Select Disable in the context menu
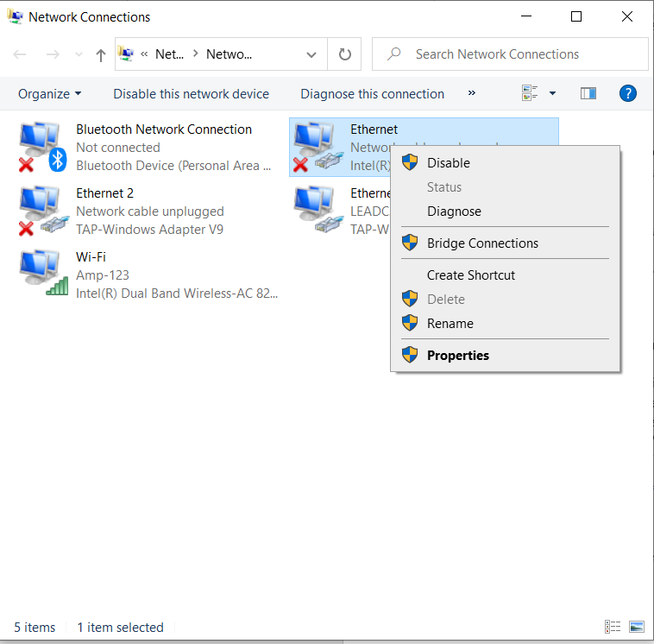This screenshot has height=644, width=654. pyautogui.click(x=448, y=162)
